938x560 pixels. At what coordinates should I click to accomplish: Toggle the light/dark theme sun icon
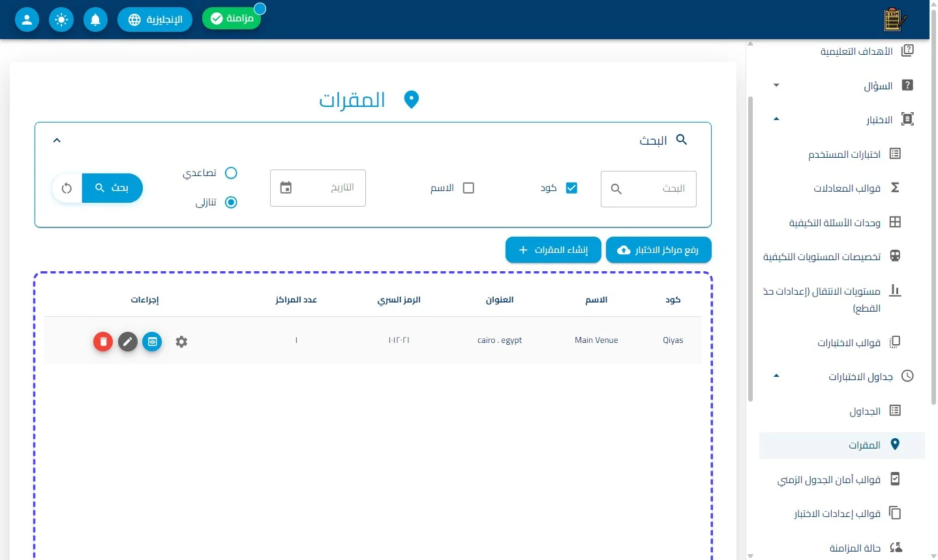pos(61,20)
